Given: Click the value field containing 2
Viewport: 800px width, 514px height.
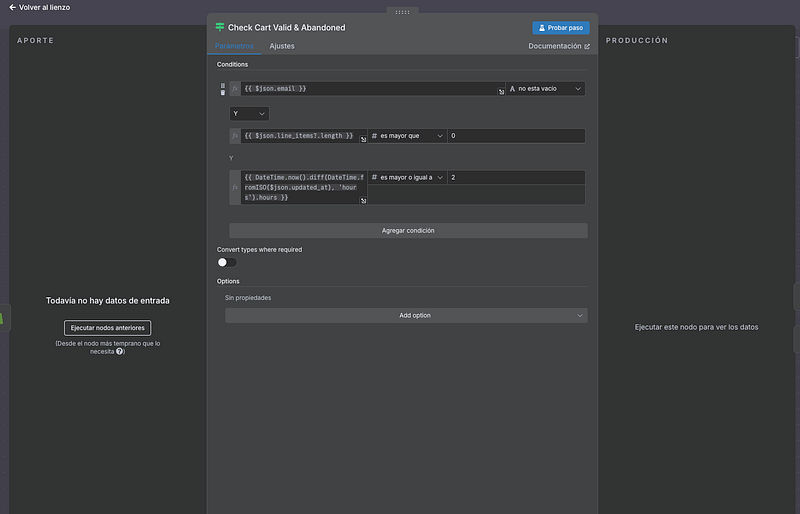Looking at the screenshot, I should click(x=516, y=177).
